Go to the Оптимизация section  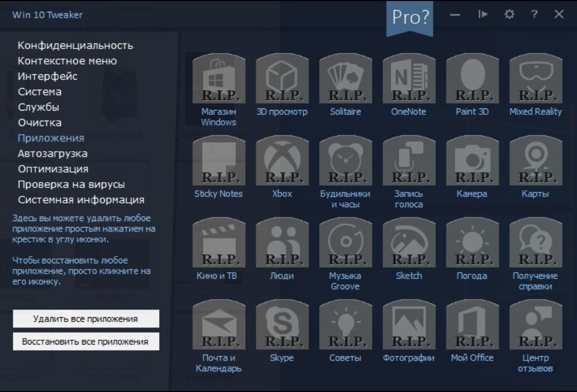[53, 169]
